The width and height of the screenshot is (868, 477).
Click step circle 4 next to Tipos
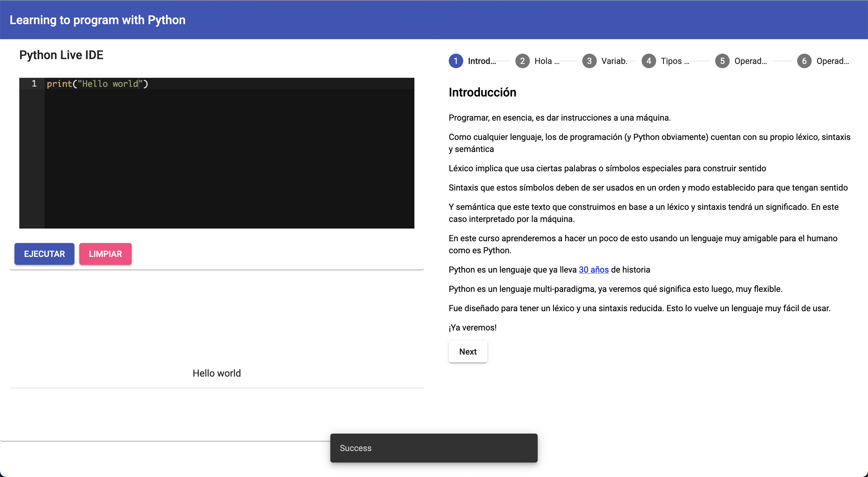point(649,61)
